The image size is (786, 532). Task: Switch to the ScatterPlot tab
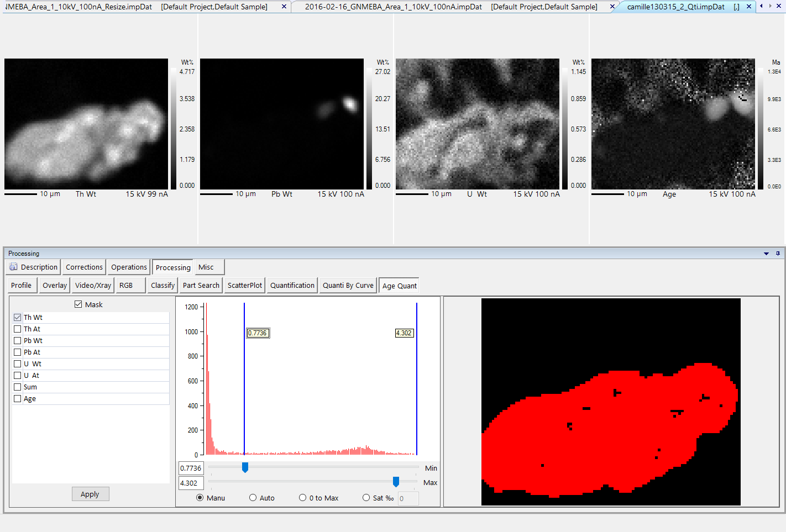point(244,286)
